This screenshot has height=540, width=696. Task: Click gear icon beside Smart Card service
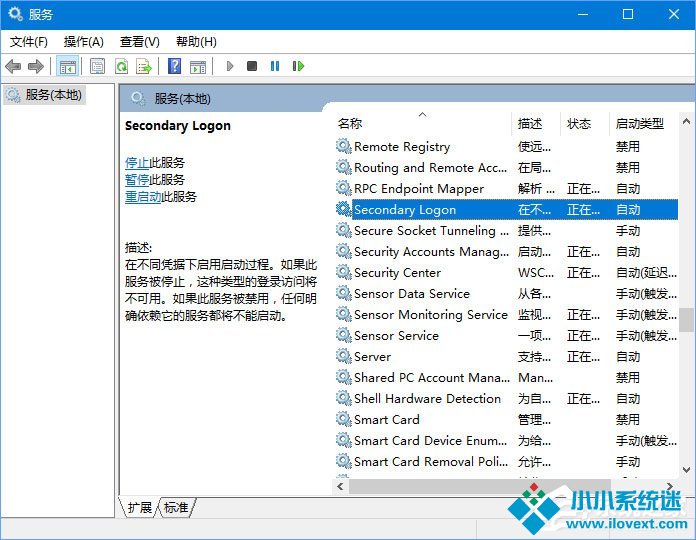[344, 419]
